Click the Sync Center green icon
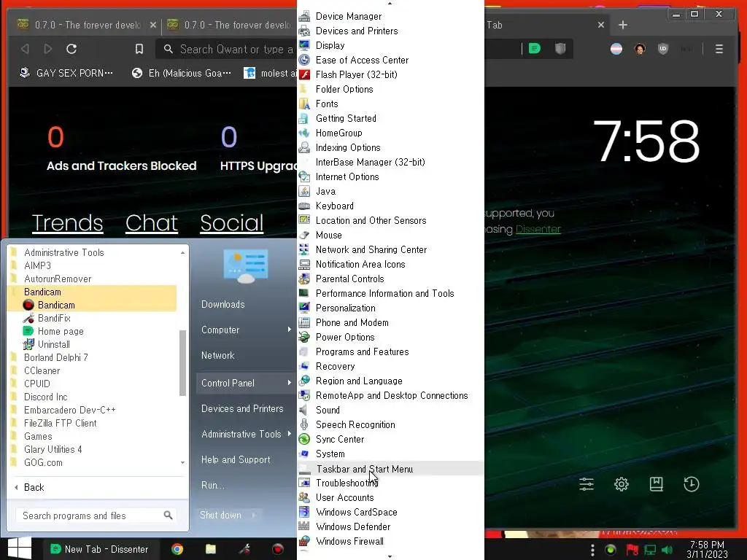Viewport: 747px width, 560px height. point(304,439)
